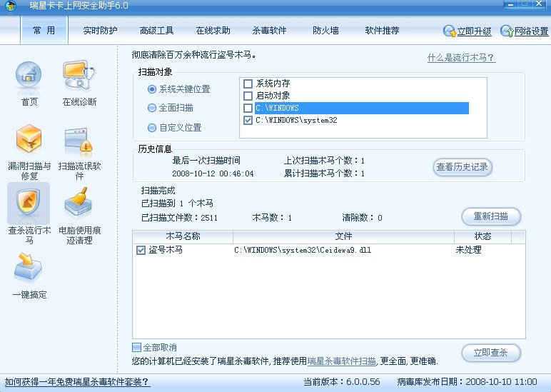Open 扫描流氓软件 rogue software scan icon
Screen dimensions: 551x392
(x=79, y=142)
